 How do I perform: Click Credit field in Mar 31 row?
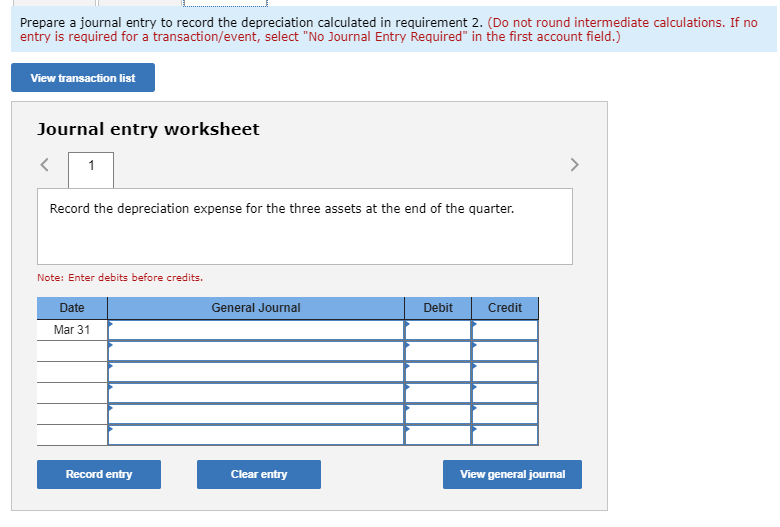(505, 330)
